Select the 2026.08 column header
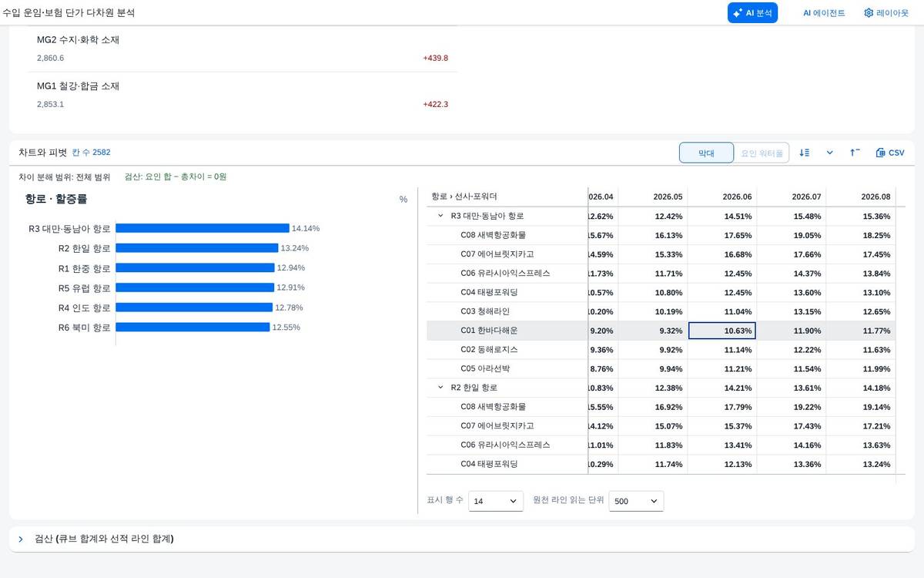 (860, 197)
